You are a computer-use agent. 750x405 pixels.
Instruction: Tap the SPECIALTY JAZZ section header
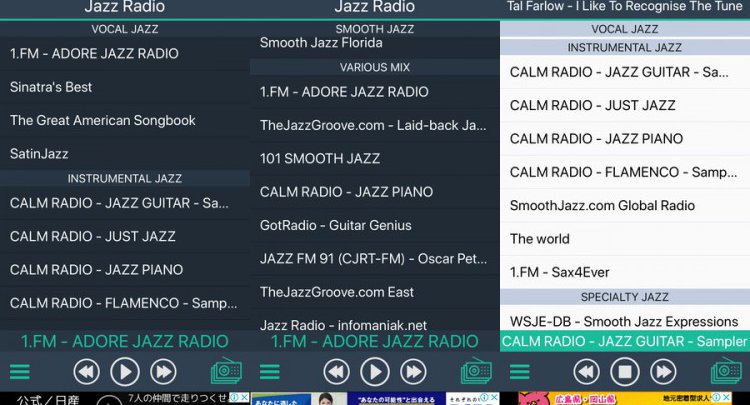pos(625,297)
